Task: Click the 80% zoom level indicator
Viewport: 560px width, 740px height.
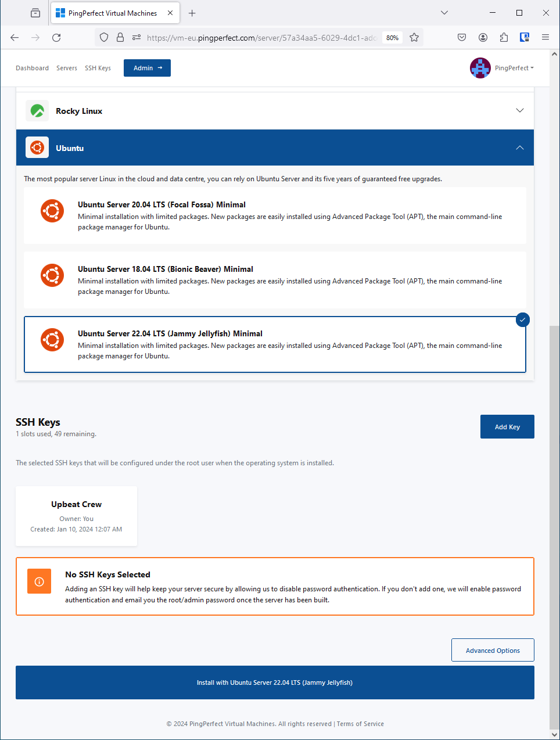Action: pos(392,38)
